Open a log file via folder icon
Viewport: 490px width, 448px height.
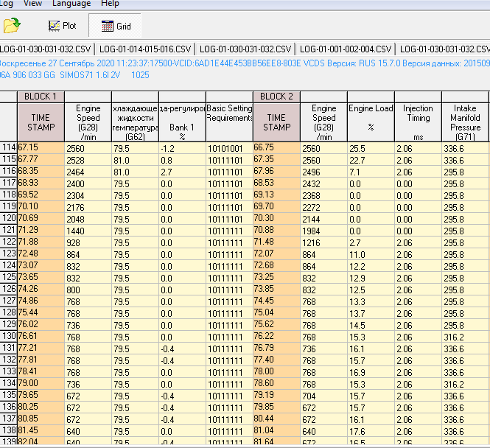click(12, 25)
